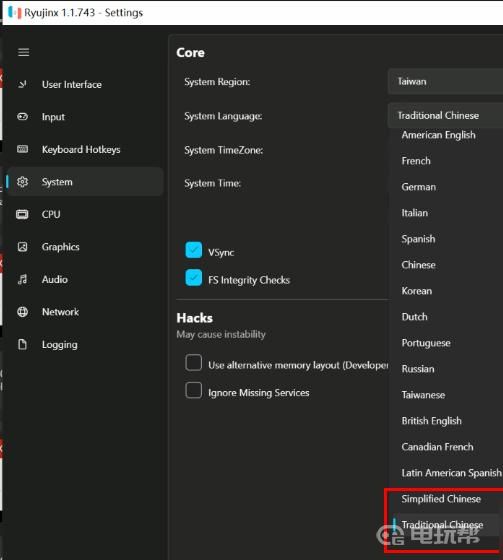Screen dimensions: 503x560
Task: Click the Hacks section heading
Action: click(195, 318)
